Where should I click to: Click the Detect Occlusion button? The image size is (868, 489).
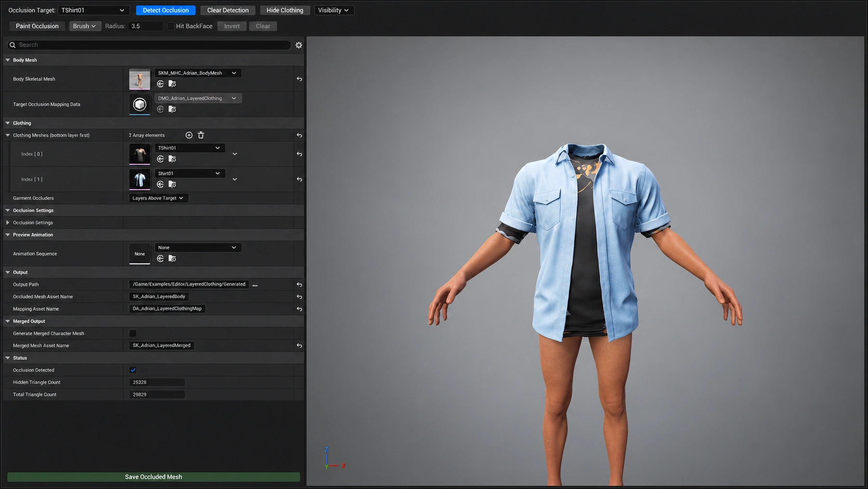166,10
